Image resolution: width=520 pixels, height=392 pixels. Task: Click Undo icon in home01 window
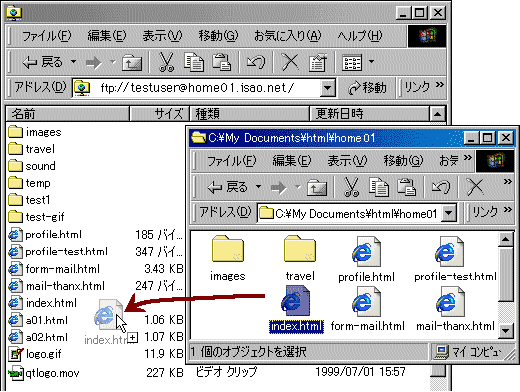pos(441,187)
